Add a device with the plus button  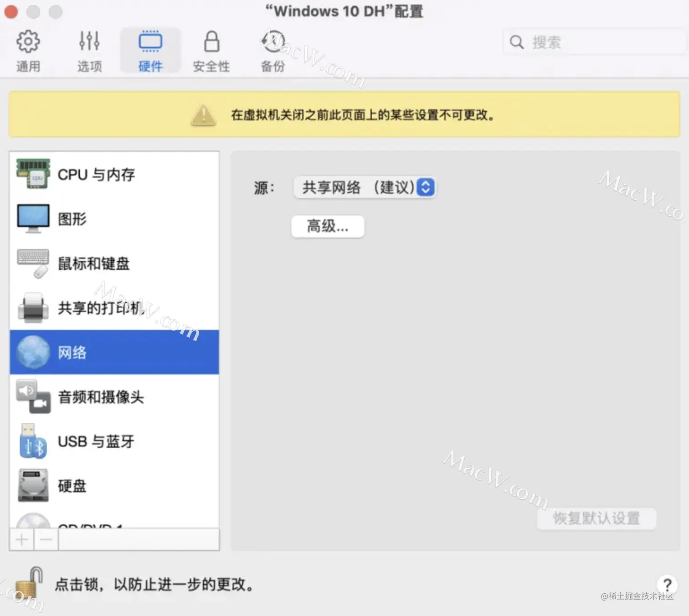click(x=21, y=540)
